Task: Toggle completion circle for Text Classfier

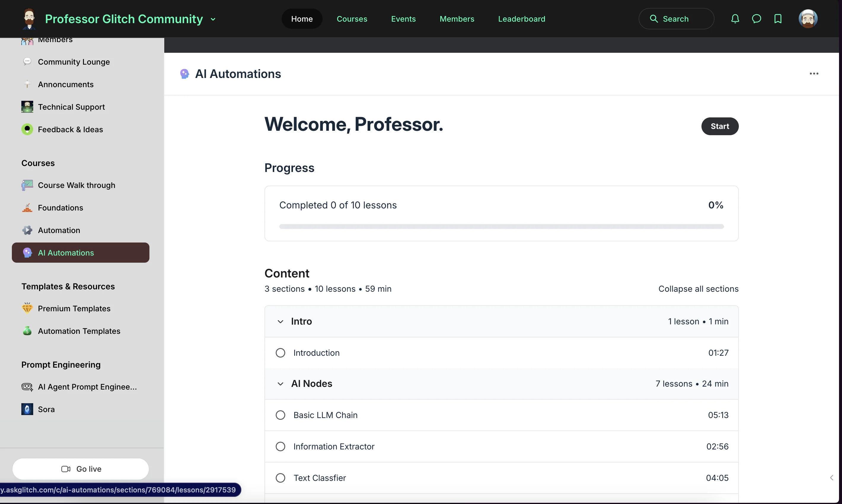Action: 280,478
